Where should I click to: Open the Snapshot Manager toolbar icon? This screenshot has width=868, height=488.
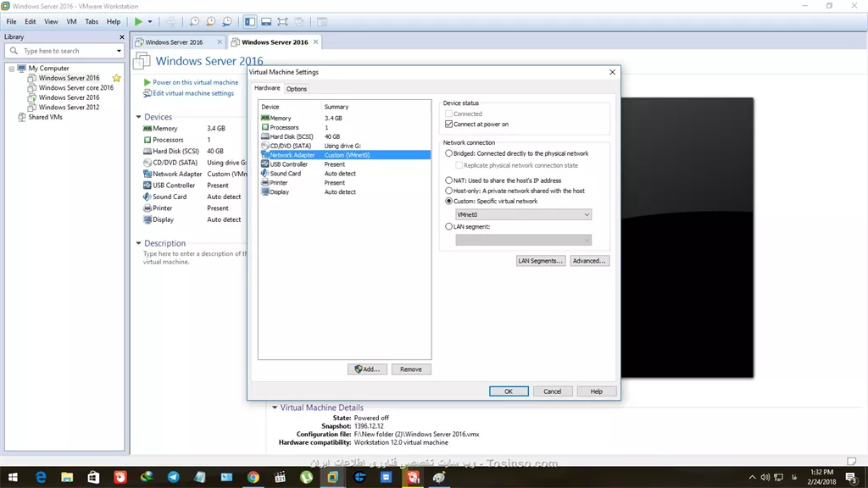tap(227, 21)
